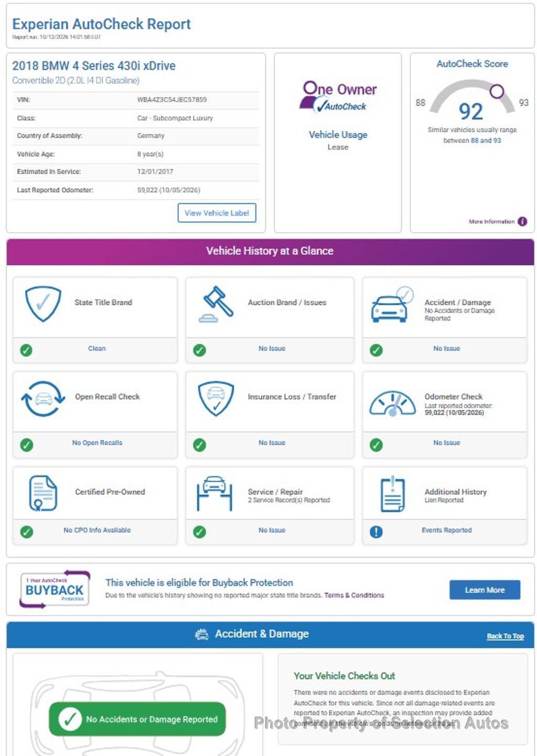Click the green check beside No CPO Info Available

click(26, 531)
